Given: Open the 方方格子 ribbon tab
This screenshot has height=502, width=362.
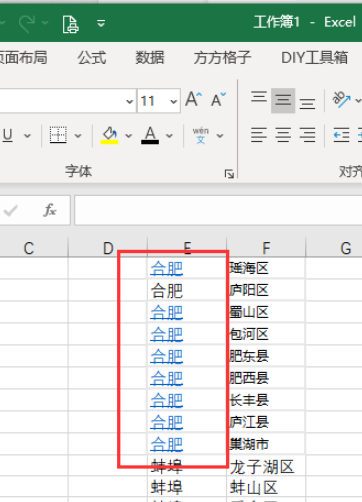Looking at the screenshot, I should 222,58.
